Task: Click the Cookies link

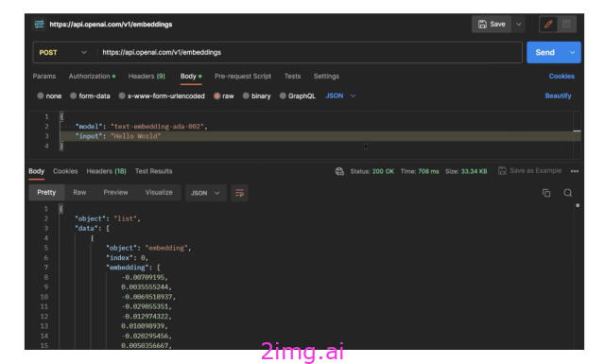Action: pos(562,77)
